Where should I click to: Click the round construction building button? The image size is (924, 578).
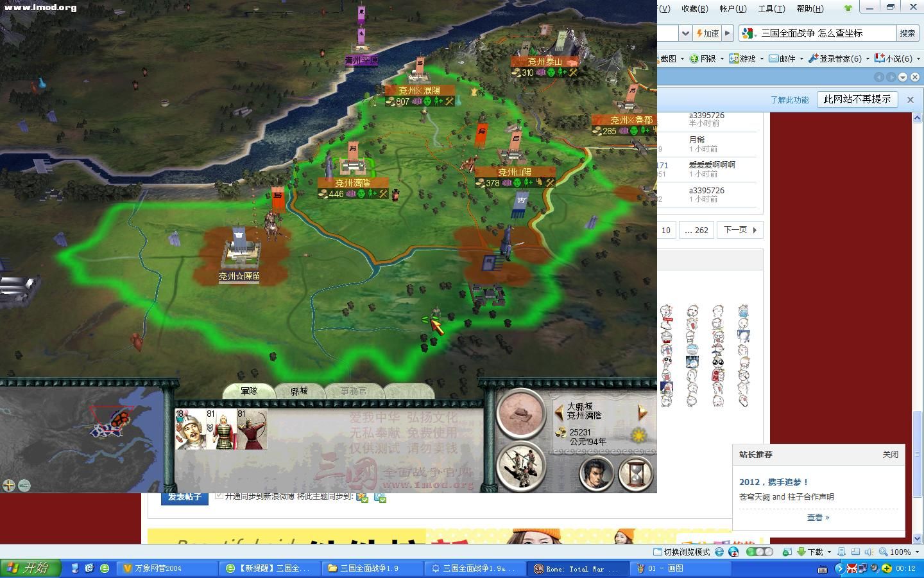[520, 413]
